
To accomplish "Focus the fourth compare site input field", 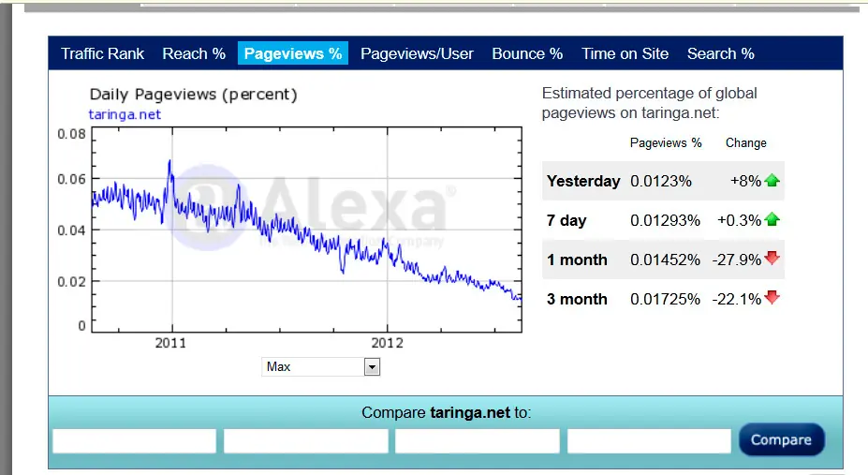I will tap(649, 440).
